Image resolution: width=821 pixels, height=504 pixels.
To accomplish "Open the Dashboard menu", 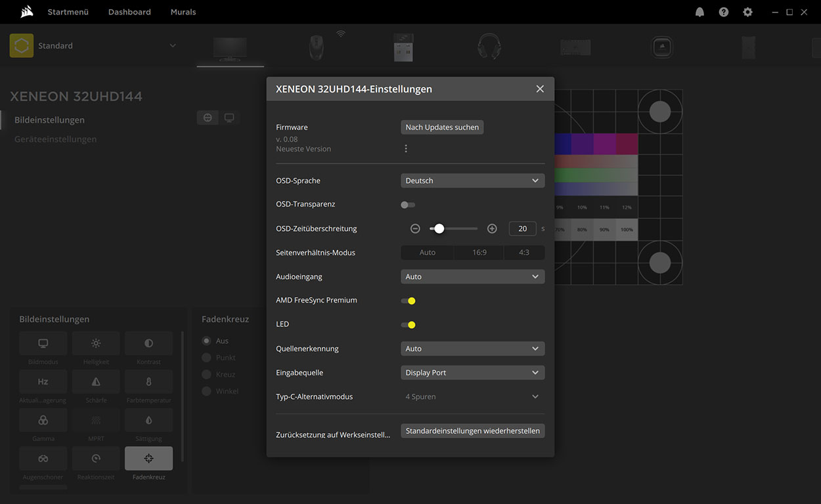I will 129,12.
